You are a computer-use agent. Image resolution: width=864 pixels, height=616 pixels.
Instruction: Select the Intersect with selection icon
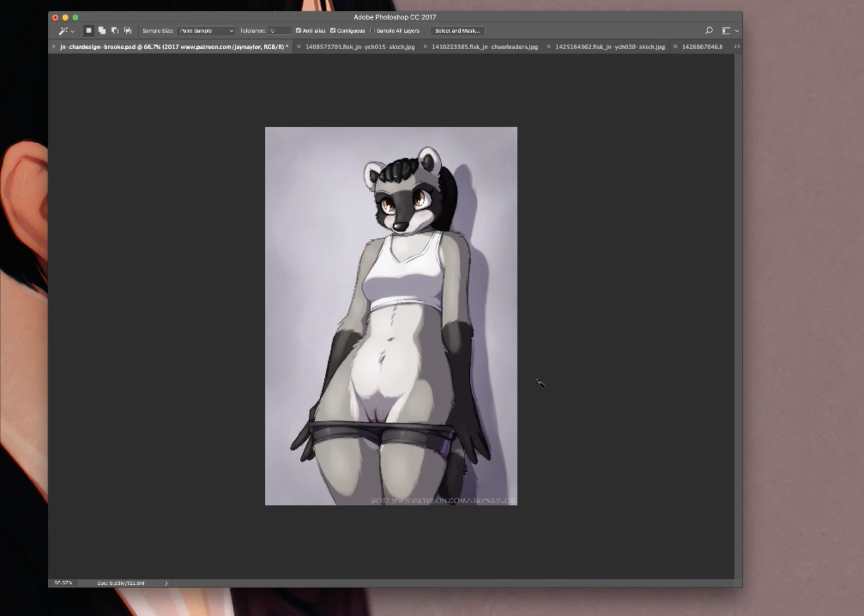(128, 30)
